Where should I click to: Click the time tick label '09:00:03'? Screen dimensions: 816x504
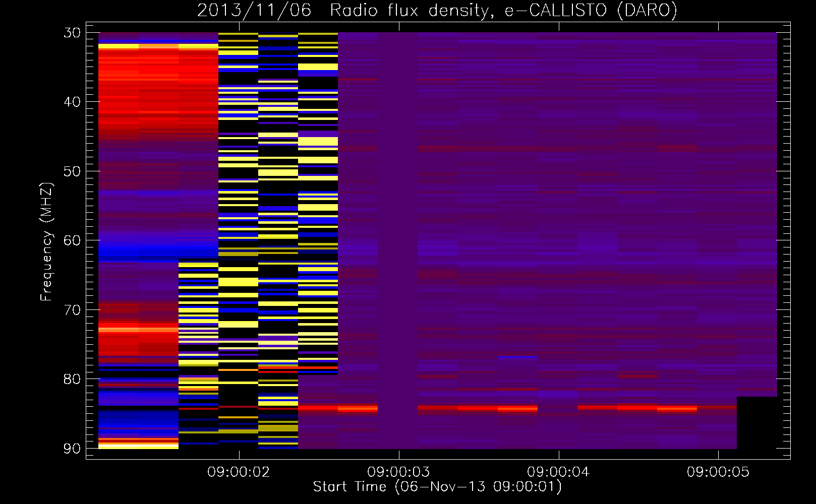[x=398, y=472]
